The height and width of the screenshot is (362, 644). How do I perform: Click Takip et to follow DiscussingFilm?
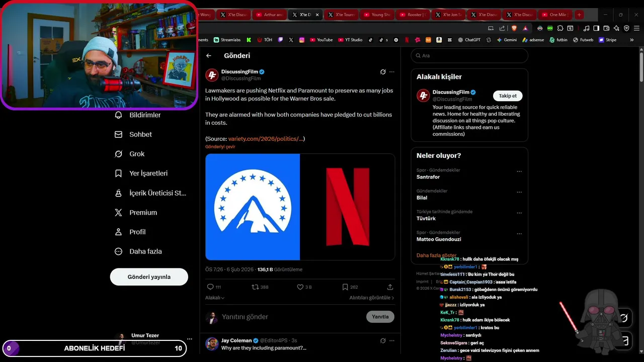point(508,96)
